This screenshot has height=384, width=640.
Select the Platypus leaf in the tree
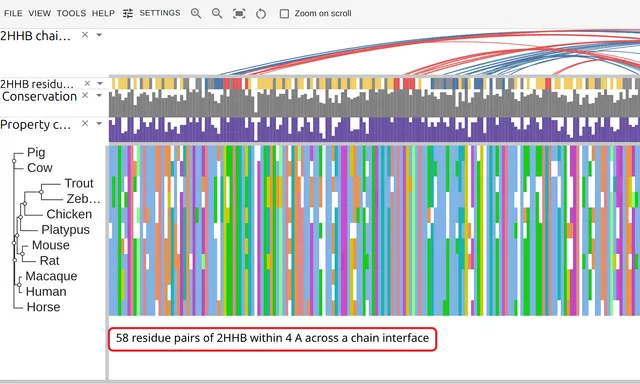pyautogui.click(x=65, y=229)
